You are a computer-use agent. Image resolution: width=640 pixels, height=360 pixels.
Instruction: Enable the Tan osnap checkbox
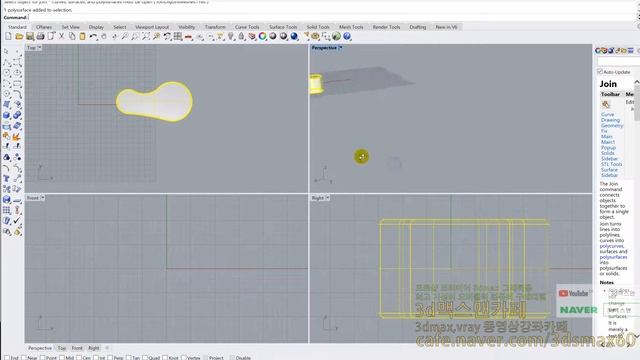128,358
